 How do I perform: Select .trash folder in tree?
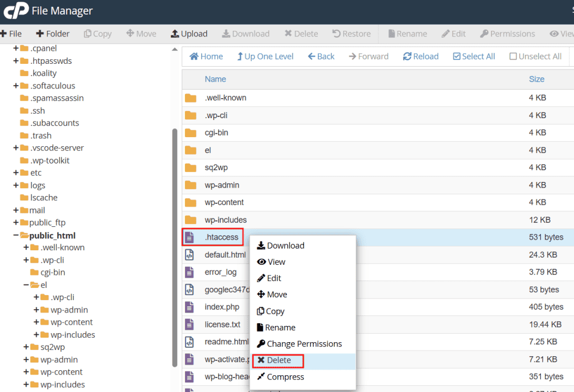click(x=36, y=136)
